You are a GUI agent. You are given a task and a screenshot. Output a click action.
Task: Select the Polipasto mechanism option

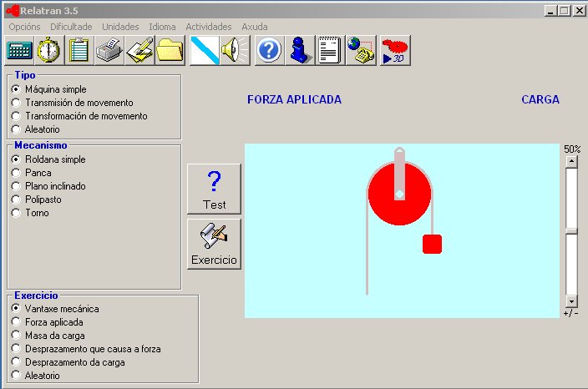pos(16,200)
